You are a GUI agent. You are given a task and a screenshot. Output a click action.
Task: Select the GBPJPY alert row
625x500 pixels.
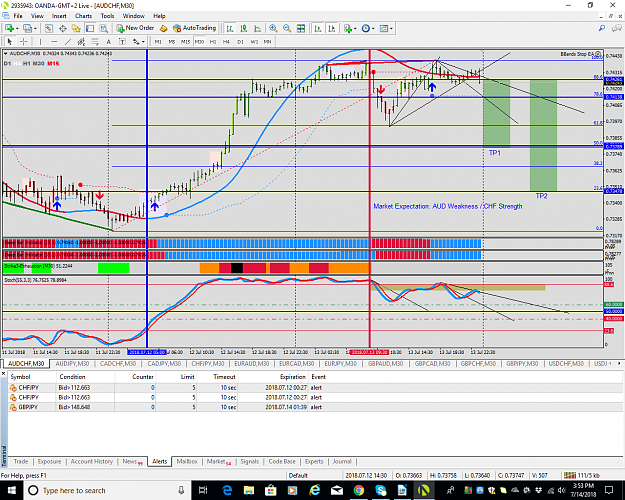click(315, 407)
